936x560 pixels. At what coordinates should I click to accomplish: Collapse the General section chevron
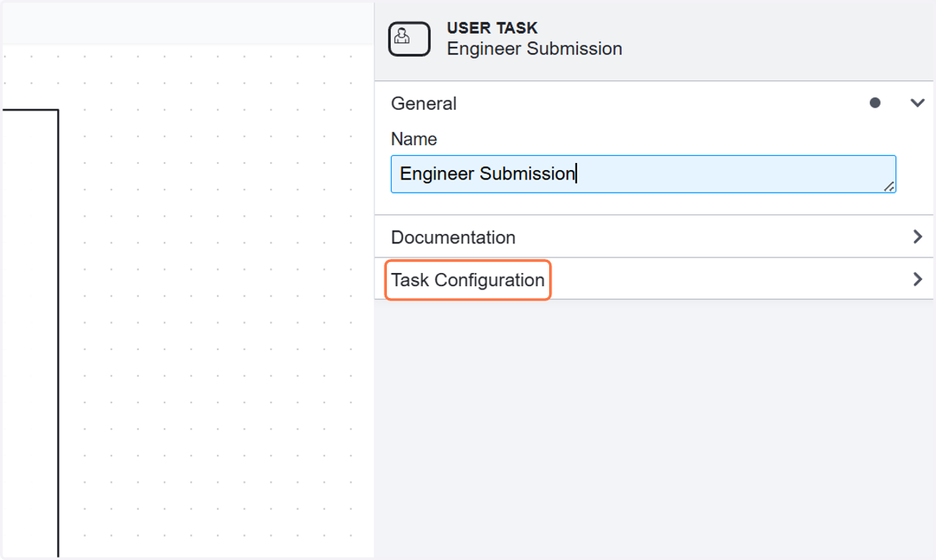[x=917, y=103]
